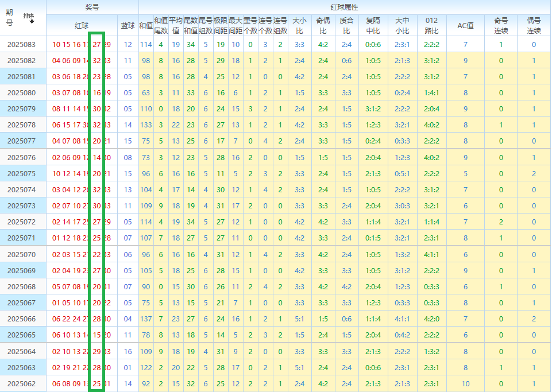Open issue 2025083 row

[23, 44]
